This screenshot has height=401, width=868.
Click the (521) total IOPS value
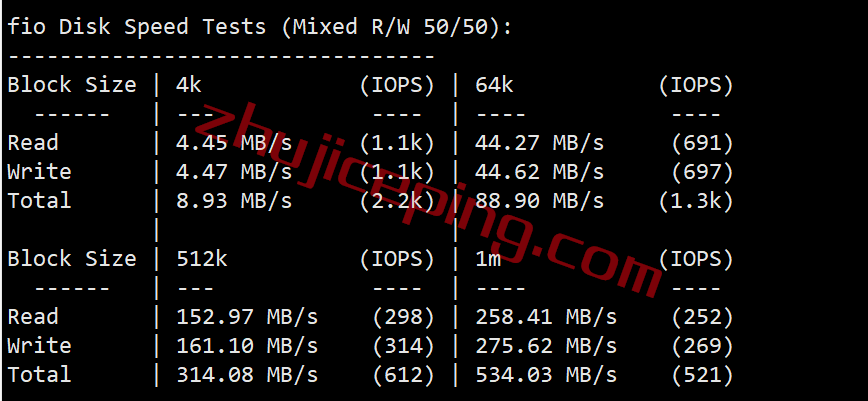[702, 374]
